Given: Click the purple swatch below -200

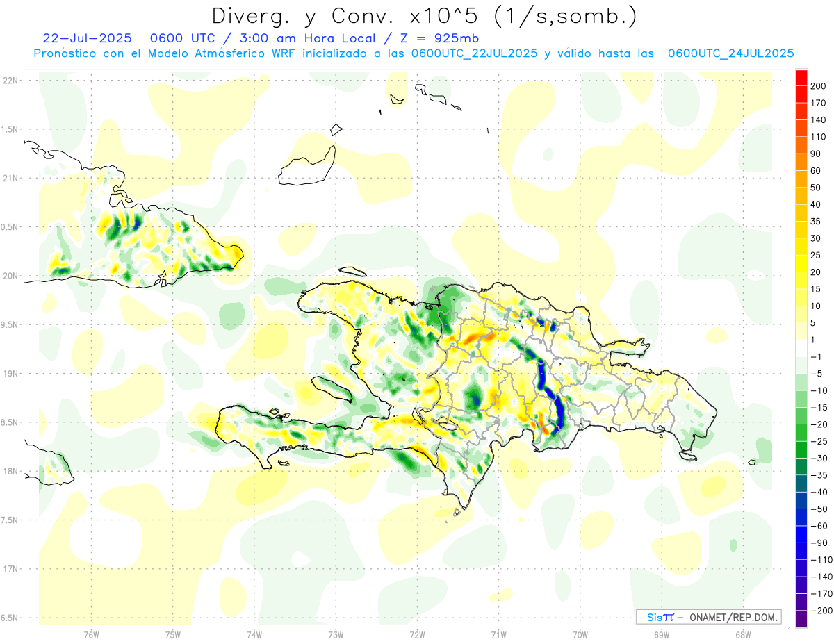Looking at the screenshot, I should pos(801,619).
